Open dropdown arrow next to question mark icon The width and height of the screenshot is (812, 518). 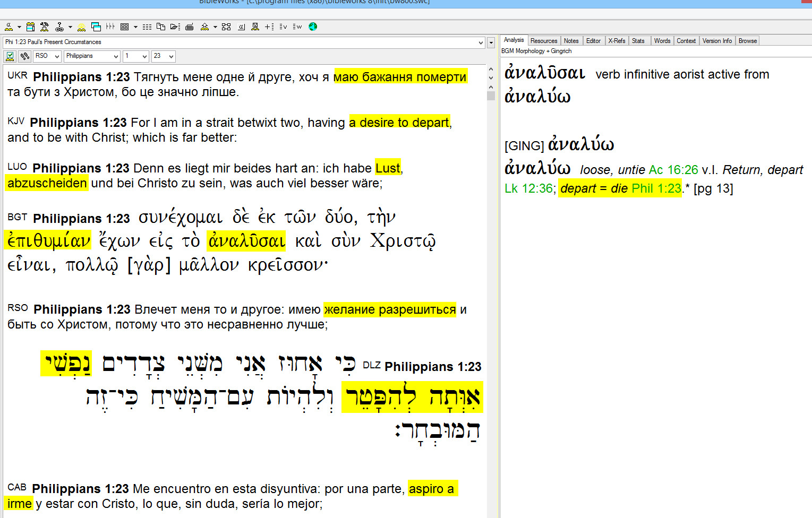[70, 27]
